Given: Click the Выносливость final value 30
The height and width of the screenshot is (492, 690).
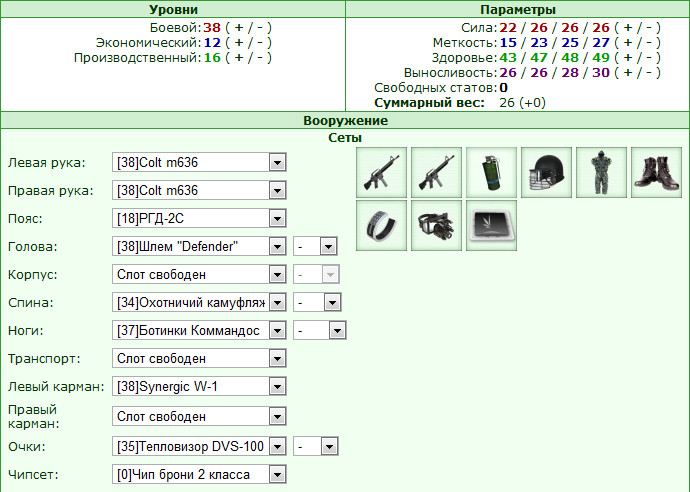Looking at the screenshot, I should (x=601, y=73).
